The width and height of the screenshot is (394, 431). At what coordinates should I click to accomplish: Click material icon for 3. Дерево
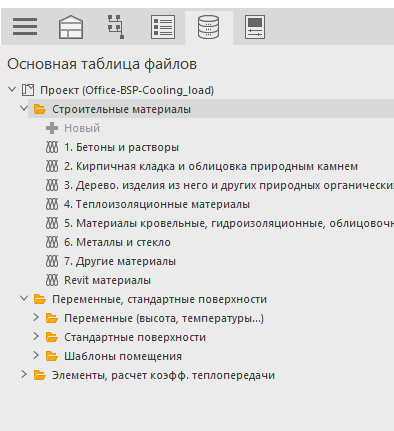coord(52,185)
